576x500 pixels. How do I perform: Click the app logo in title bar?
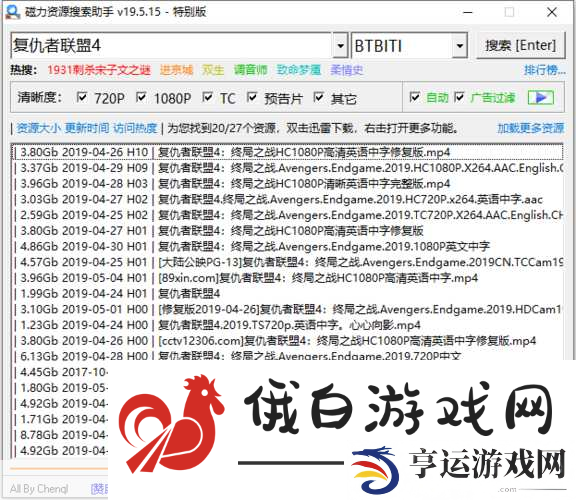tap(12, 11)
